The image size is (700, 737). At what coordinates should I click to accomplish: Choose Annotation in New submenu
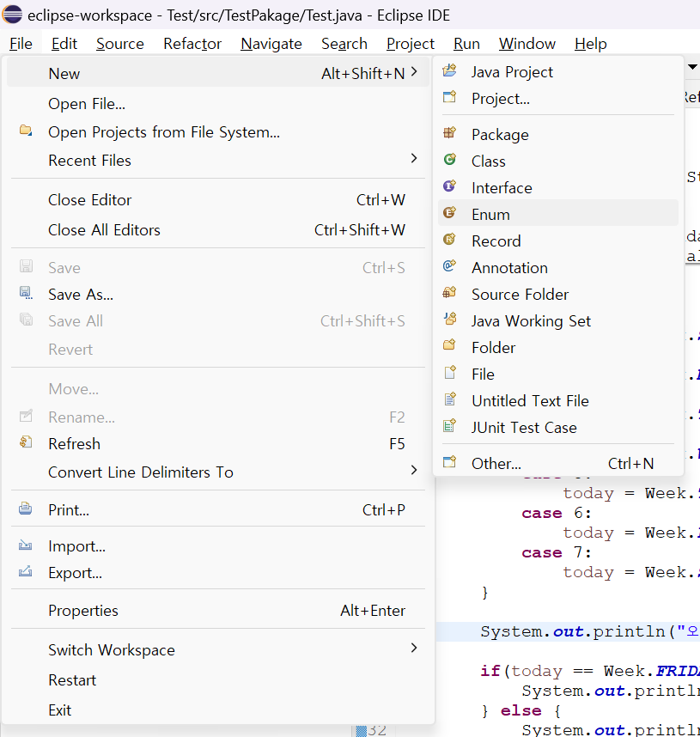click(558, 268)
